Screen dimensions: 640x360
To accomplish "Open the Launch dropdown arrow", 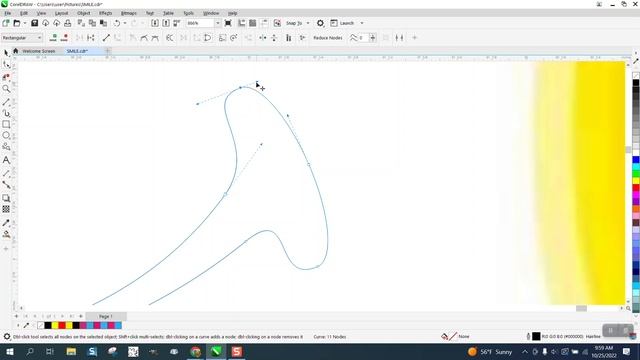I will click(362, 23).
